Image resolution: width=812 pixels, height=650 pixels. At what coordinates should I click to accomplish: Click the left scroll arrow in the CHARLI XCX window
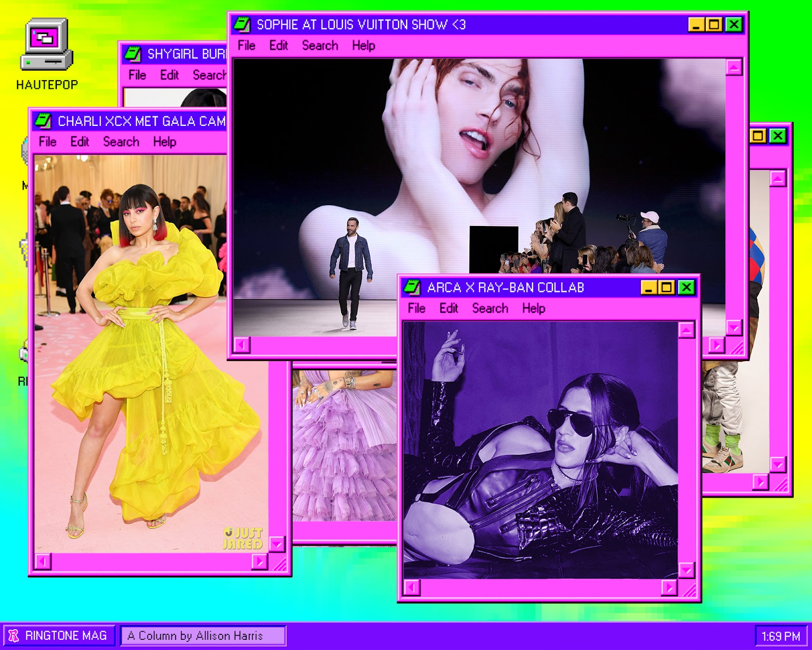coord(43,562)
